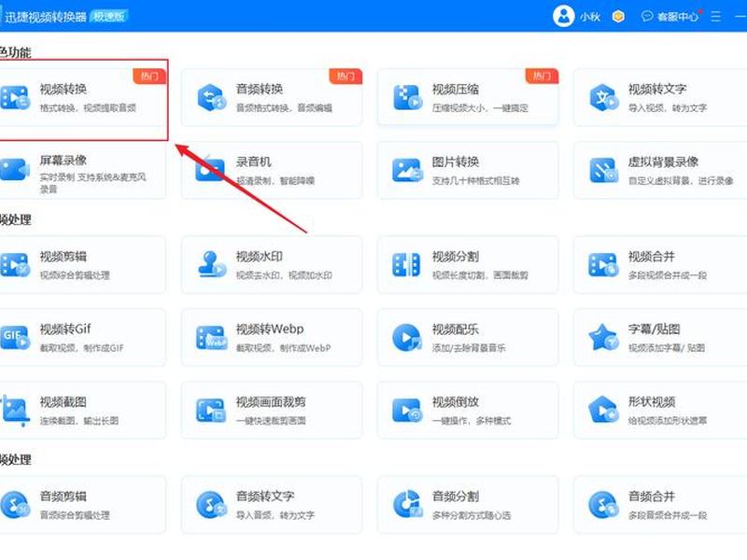Open the 视频转文字 video-to-text icon
747x560 pixels.
tap(604, 98)
